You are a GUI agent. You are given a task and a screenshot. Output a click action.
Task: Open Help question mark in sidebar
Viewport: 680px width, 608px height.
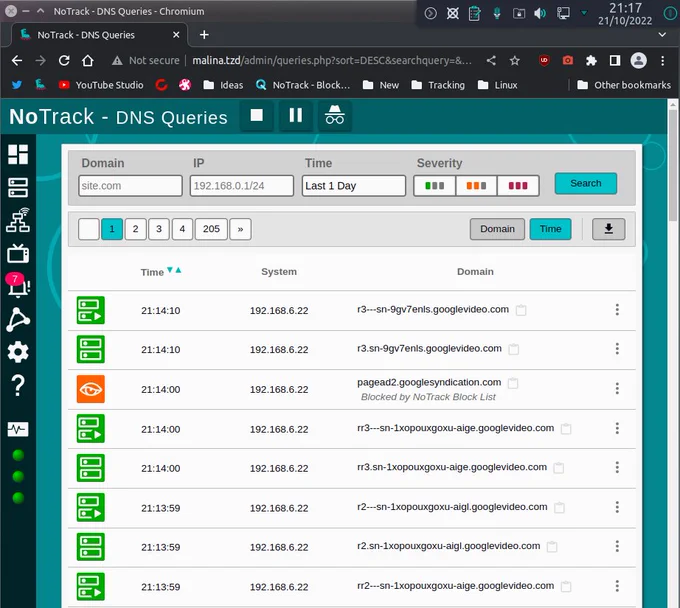18,385
